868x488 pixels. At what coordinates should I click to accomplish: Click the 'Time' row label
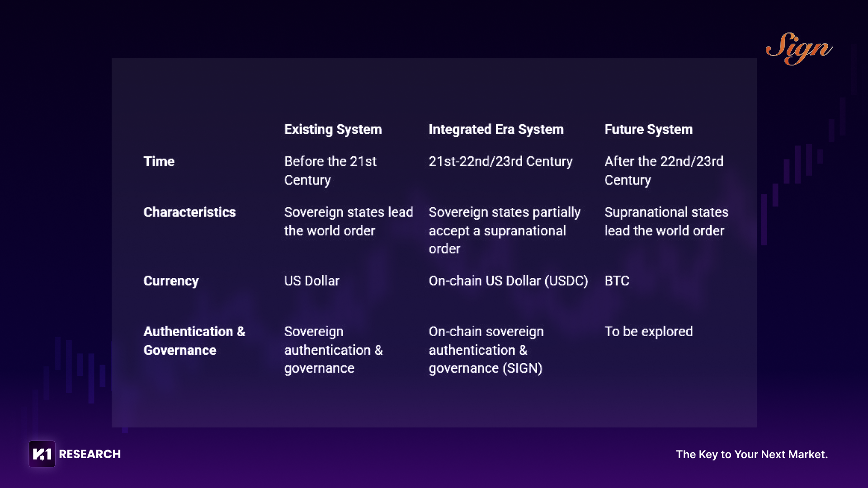click(159, 161)
